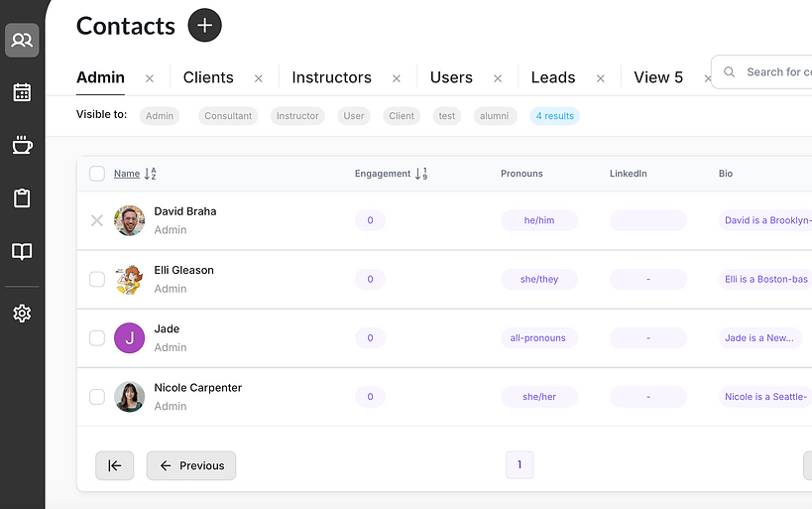Sort by Name A-Z arrow

click(x=150, y=174)
